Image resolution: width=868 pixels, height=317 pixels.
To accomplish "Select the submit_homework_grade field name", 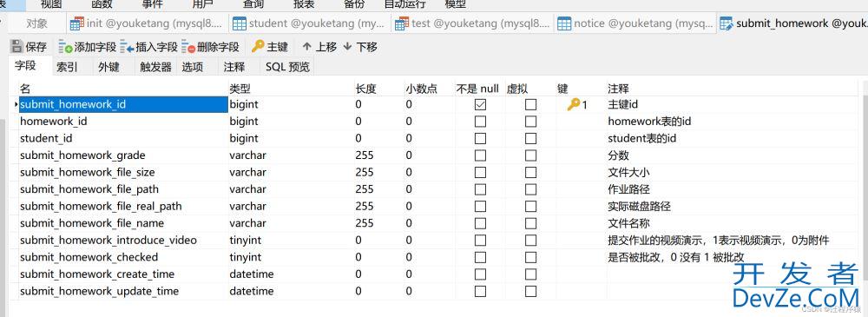I will (82, 155).
